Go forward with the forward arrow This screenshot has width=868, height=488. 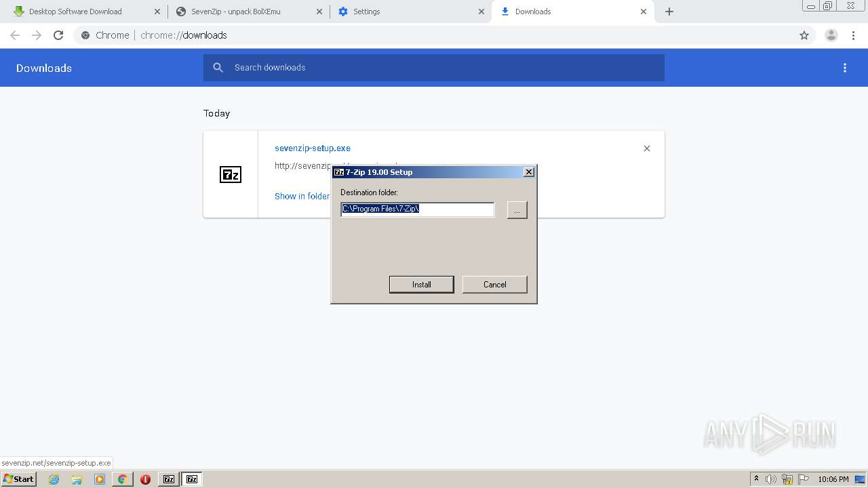click(37, 35)
